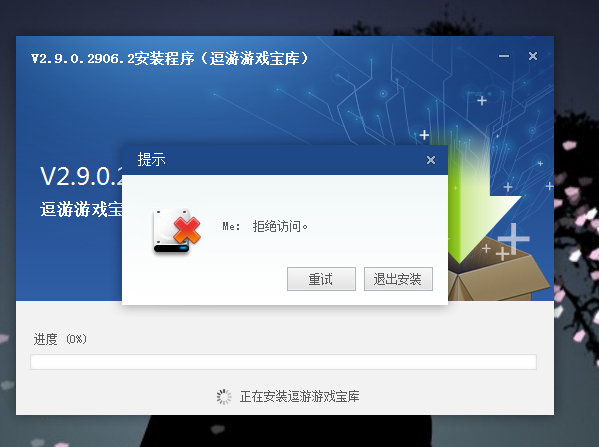The width and height of the screenshot is (599, 447).
Task: Click the 正在安装逗游游戏宝库 status text
Action: coord(300,397)
